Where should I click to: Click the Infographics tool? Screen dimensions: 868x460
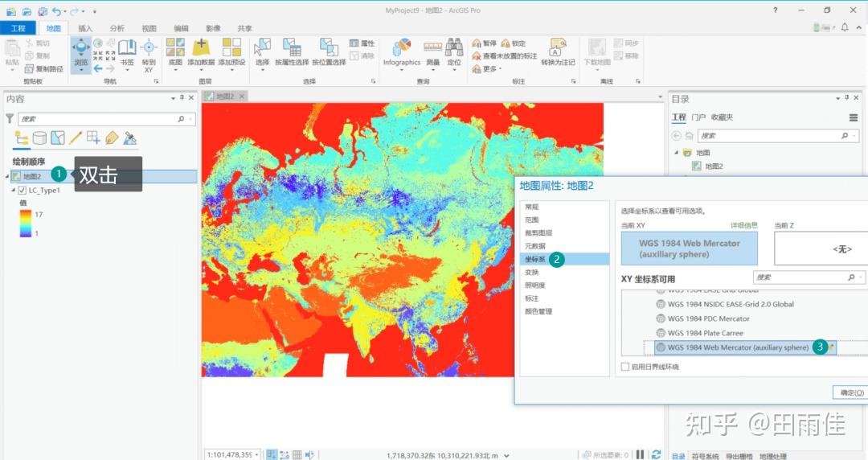point(402,54)
